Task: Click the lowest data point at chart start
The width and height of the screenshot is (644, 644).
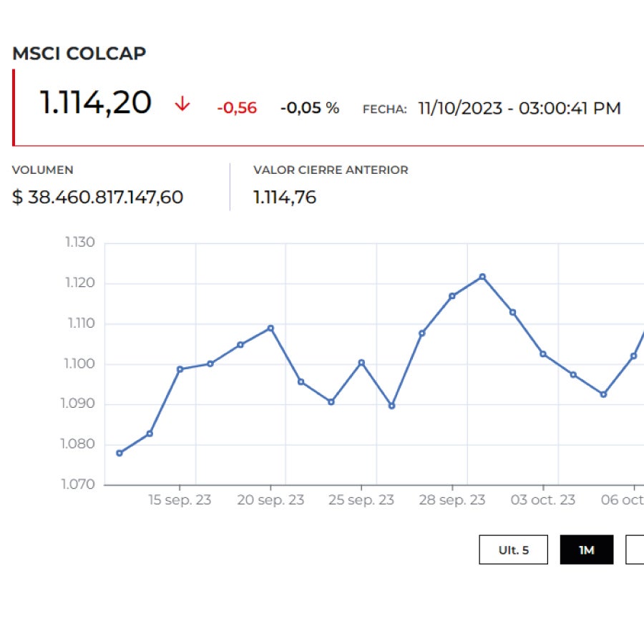Action: click(119, 452)
